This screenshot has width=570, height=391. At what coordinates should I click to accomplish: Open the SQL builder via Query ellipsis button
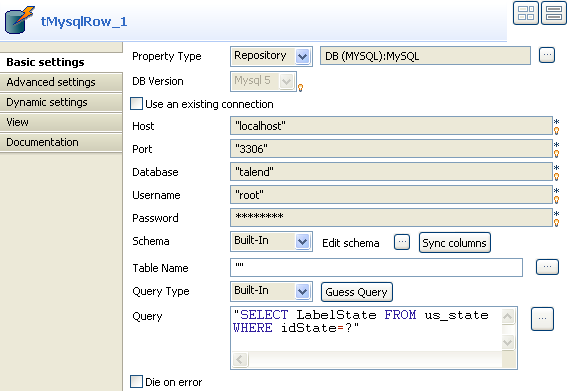pos(542,319)
